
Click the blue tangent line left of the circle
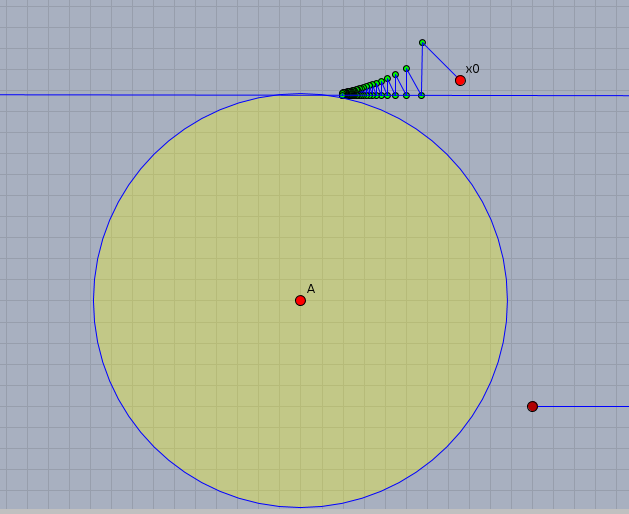tap(100, 94)
